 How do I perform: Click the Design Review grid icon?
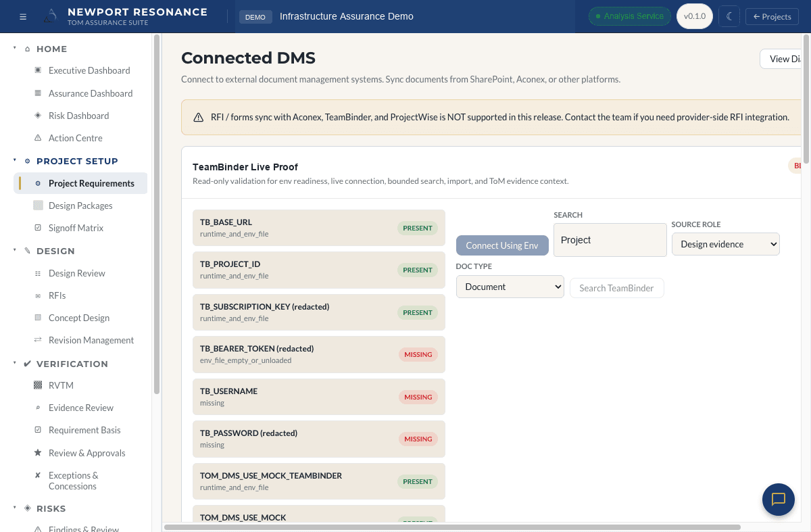38,273
